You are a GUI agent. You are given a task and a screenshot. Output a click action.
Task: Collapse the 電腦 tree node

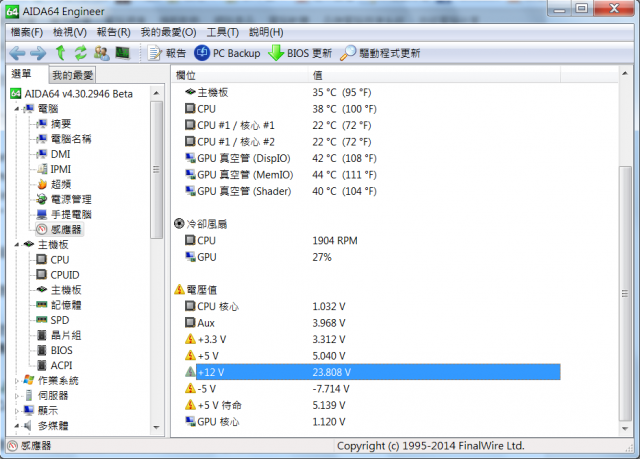[x=17, y=109]
